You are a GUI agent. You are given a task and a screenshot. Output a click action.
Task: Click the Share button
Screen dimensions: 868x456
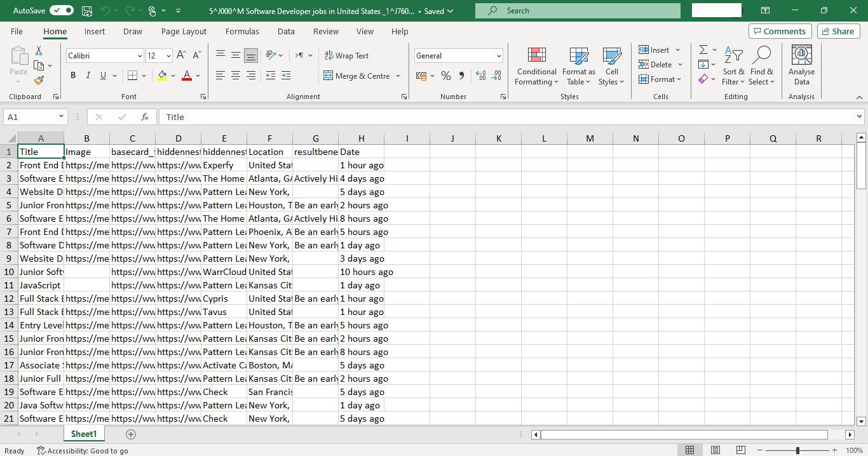click(x=839, y=31)
